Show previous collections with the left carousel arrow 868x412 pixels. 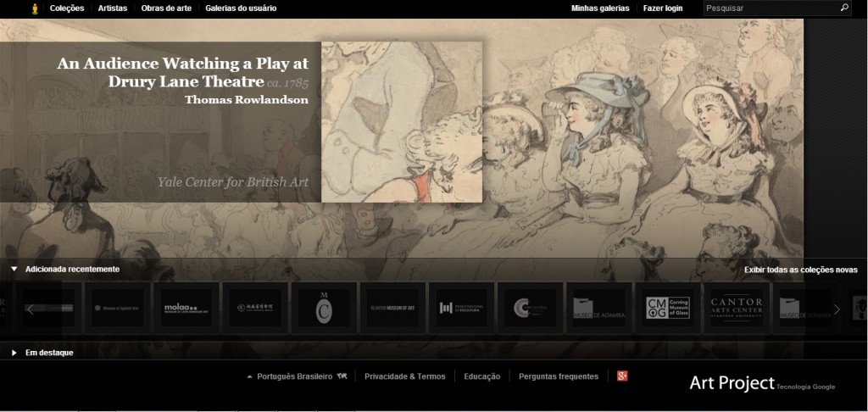pyautogui.click(x=31, y=309)
